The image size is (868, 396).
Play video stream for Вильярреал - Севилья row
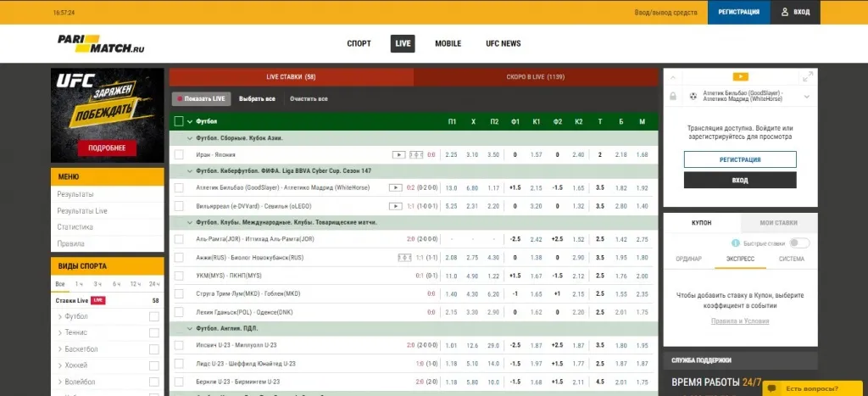(395, 206)
